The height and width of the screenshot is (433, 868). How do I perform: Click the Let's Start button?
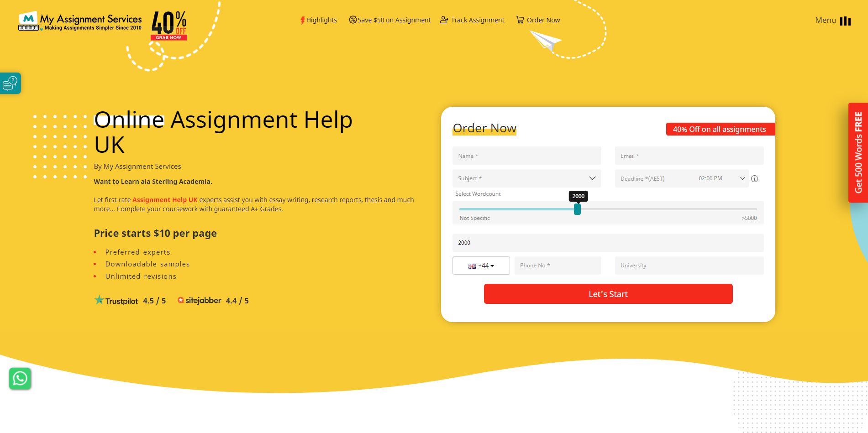click(x=608, y=294)
